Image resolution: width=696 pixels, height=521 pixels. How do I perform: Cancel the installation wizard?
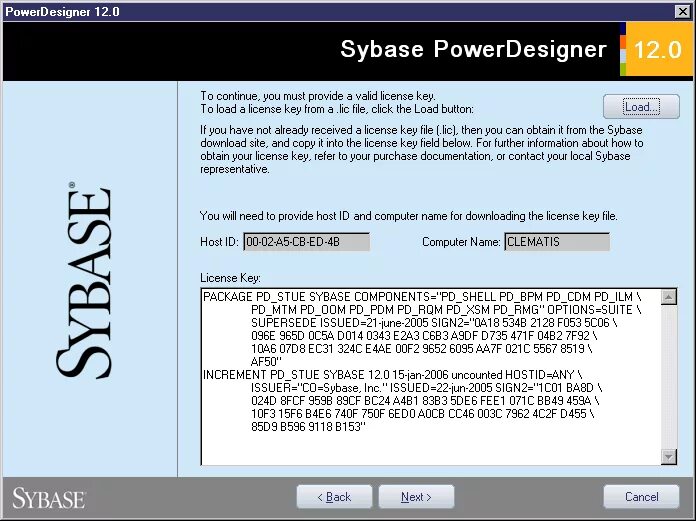(x=641, y=497)
